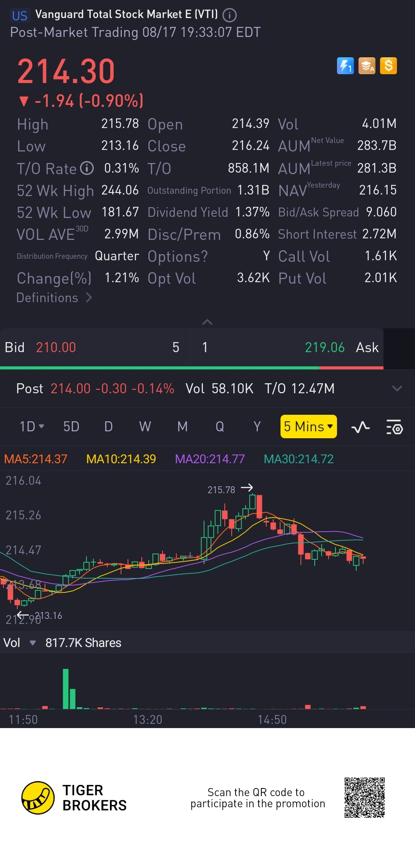Tap the Put Vol 2.01K value
The height and width of the screenshot is (868, 415).
click(x=381, y=278)
